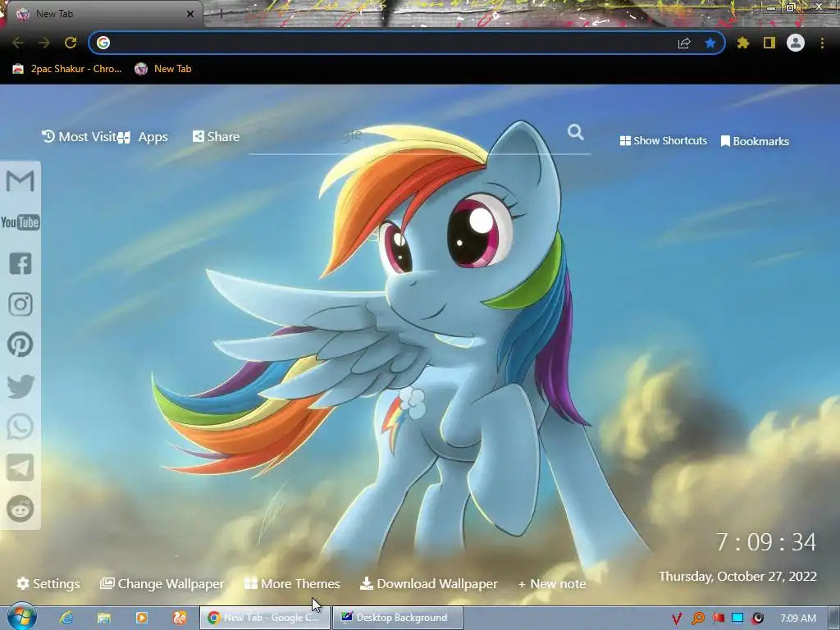This screenshot has width=840, height=630.
Task: Open the New Tab bookmark in bookmarks bar
Action: 163,69
